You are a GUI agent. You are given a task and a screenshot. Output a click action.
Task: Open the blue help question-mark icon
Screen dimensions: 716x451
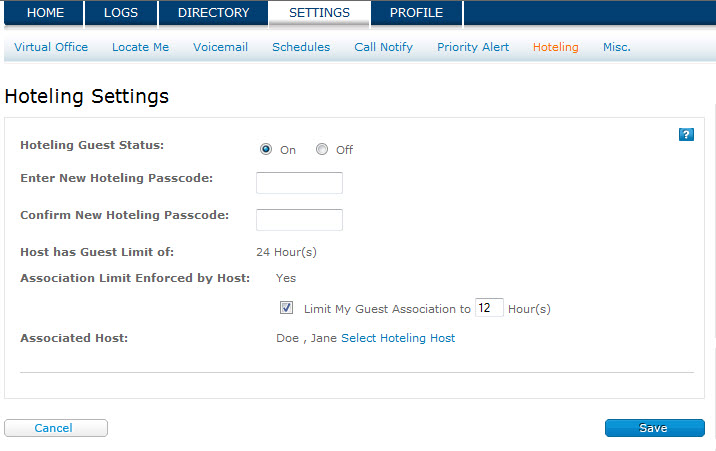[x=686, y=135]
